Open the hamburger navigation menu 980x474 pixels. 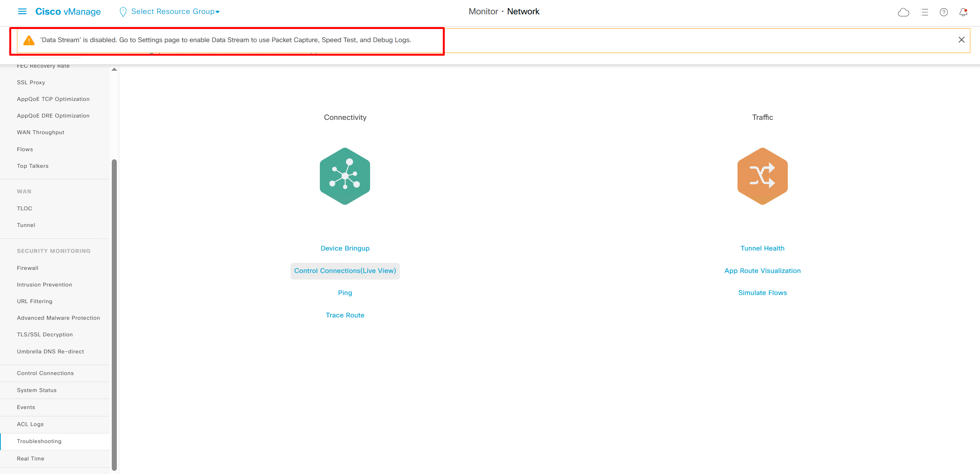click(x=22, y=12)
